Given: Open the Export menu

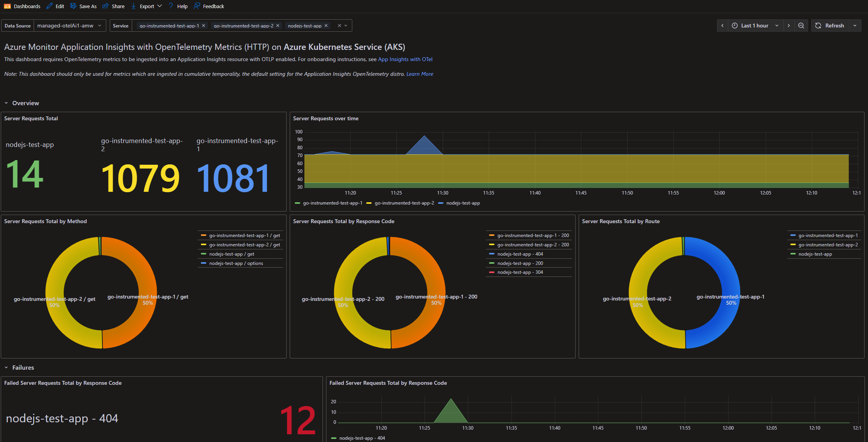Looking at the screenshot, I should coord(146,6).
